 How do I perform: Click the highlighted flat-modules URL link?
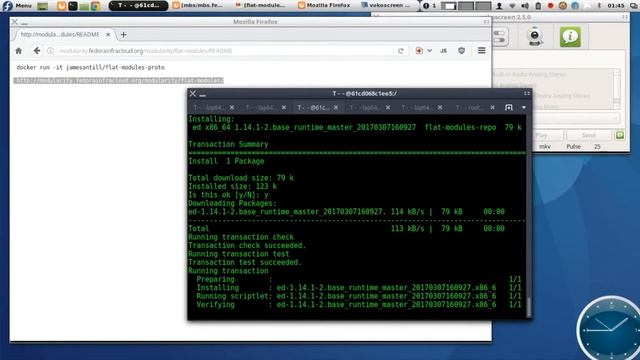(118, 80)
